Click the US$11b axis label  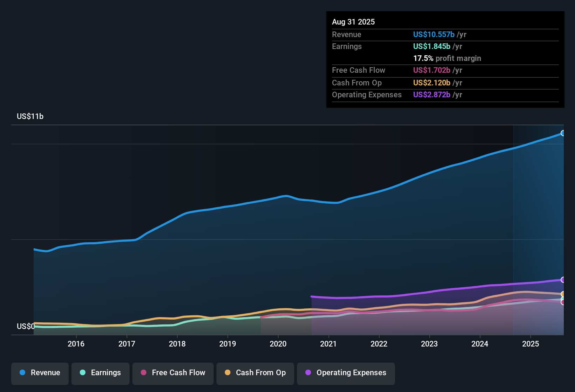(x=30, y=116)
